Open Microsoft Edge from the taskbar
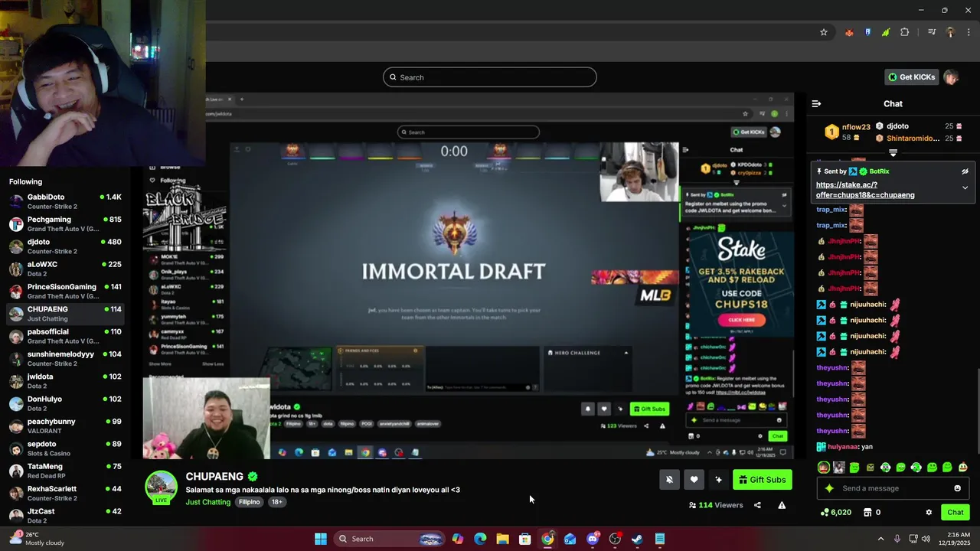This screenshot has height=551, width=980. tap(480, 539)
